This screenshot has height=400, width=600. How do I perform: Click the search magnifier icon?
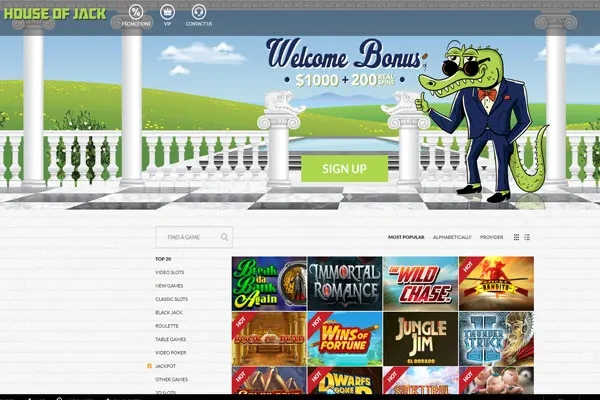[x=225, y=238]
